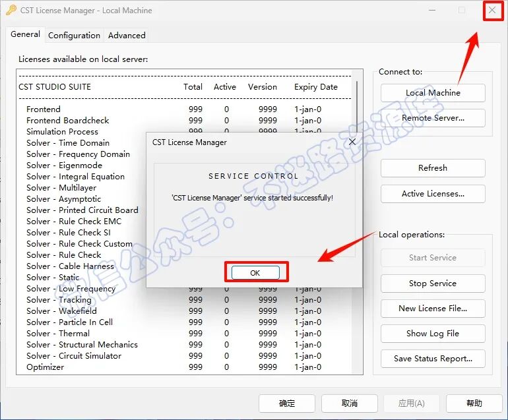Click the 取消 button
Image resolution: width=508 pixels, height=420 pixels.
pos(350,403)
